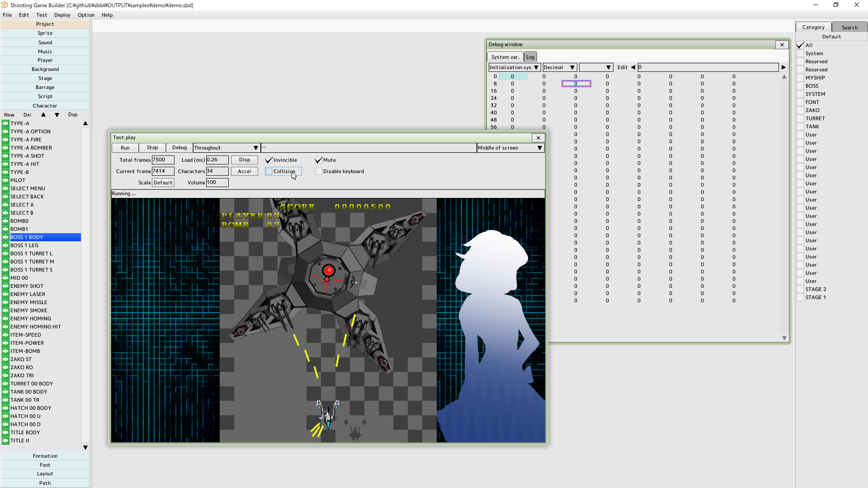This screenshot has width=868, height=488.
Task: Open the Decimal format dropdown
Action: point(573,67)
